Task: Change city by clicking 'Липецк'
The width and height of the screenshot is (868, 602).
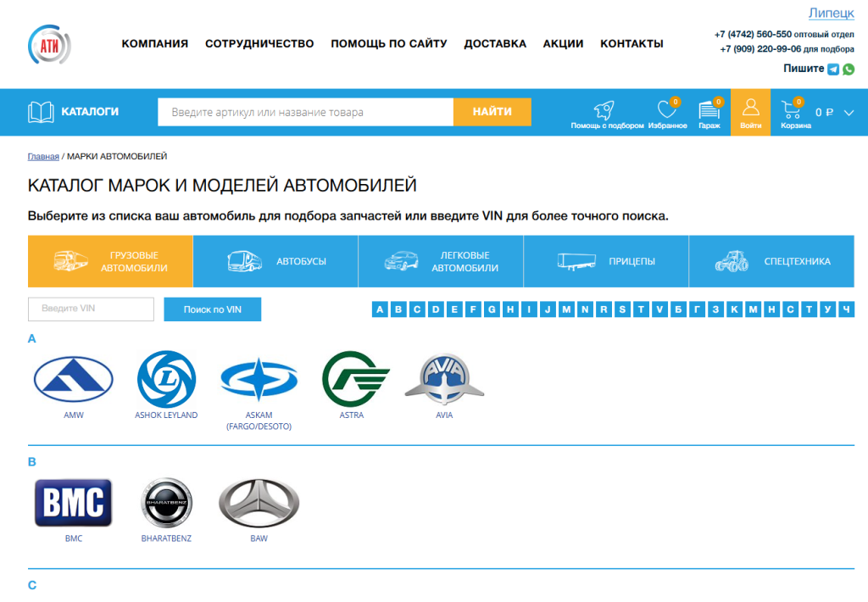Action: (x=831, y=13)
